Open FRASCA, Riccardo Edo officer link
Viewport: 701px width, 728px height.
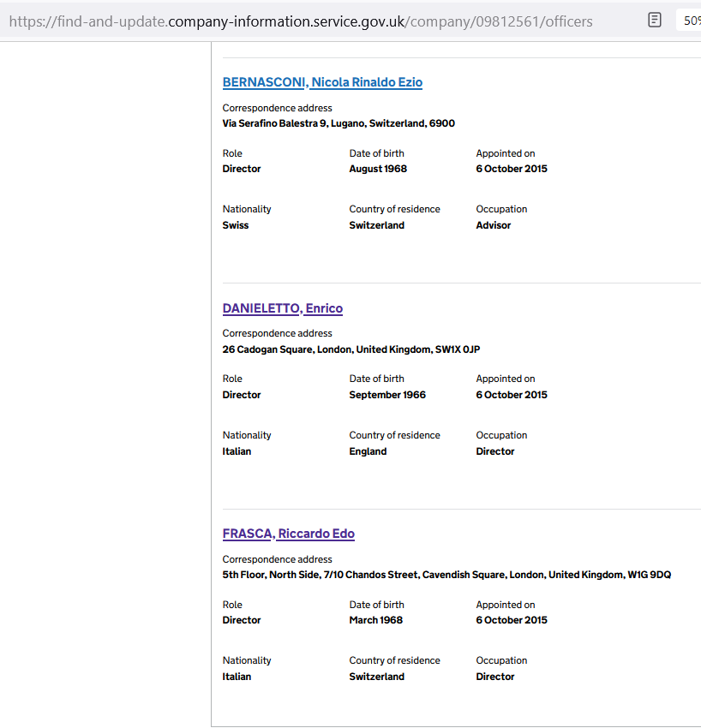(x=289, y=534)
